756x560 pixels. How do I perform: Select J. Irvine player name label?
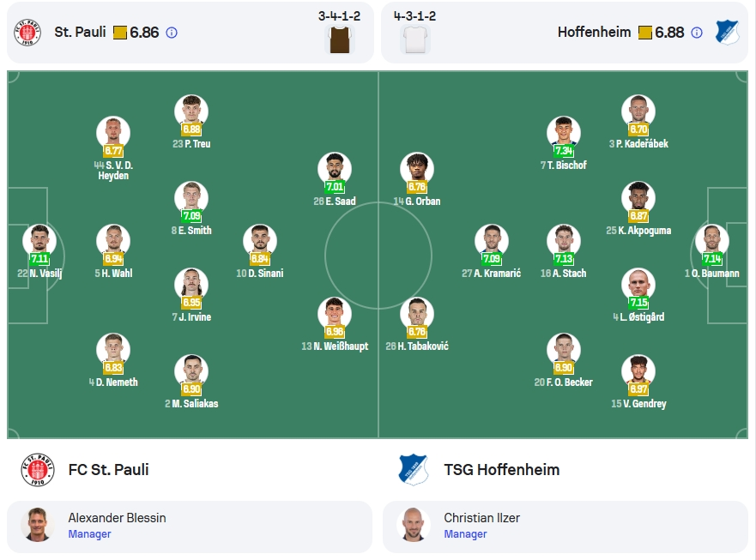point(191,317)
